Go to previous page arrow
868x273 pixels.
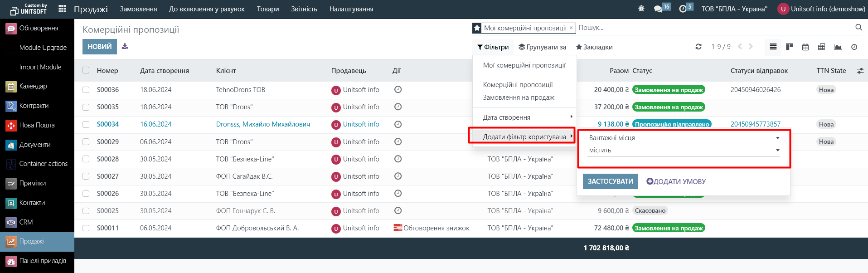tap(740, 46)
